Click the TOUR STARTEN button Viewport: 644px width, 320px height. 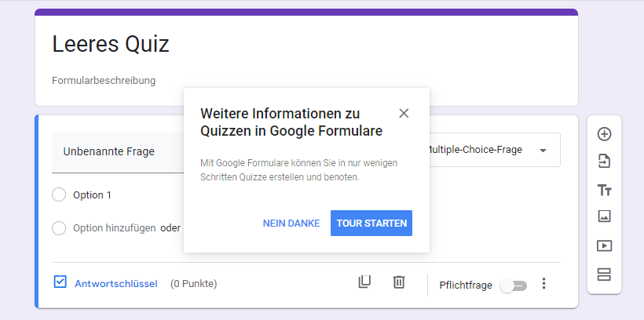371,224
